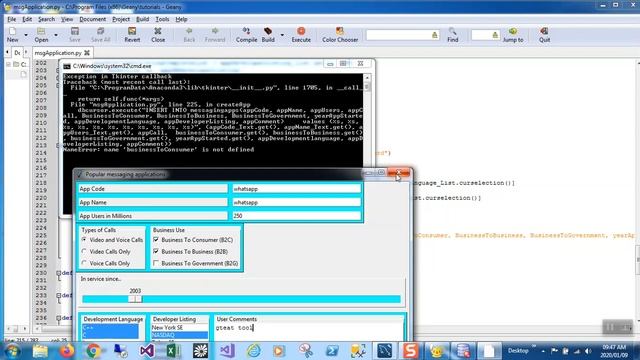Click the volume icon in system tray
The height and width of the screenshot is (360, 640).
(588, 351)
